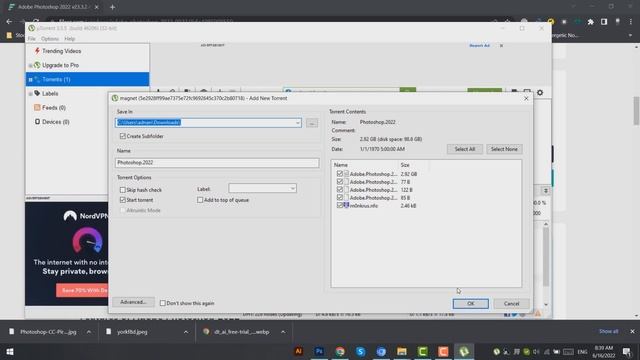Close the Add New Torrent dialog
This screenshot has width=640, height=360.
click(x=526, y=98)
